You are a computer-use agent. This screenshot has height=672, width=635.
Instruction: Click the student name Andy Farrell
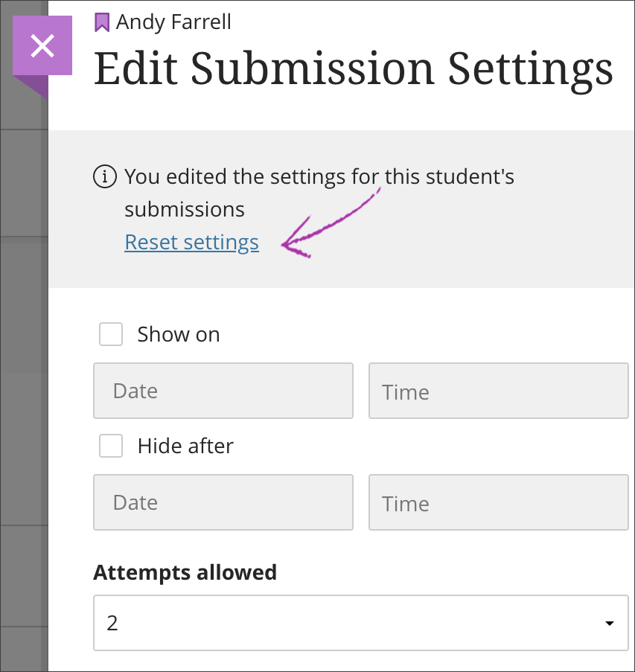[x=173, y=22]
